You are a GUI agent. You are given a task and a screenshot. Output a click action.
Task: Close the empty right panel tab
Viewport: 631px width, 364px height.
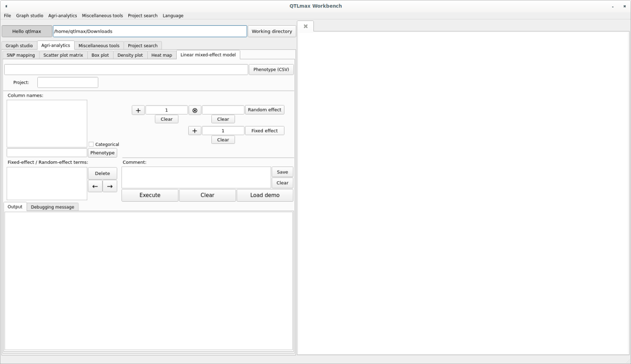pyautogui.click(x=306, y=26)
